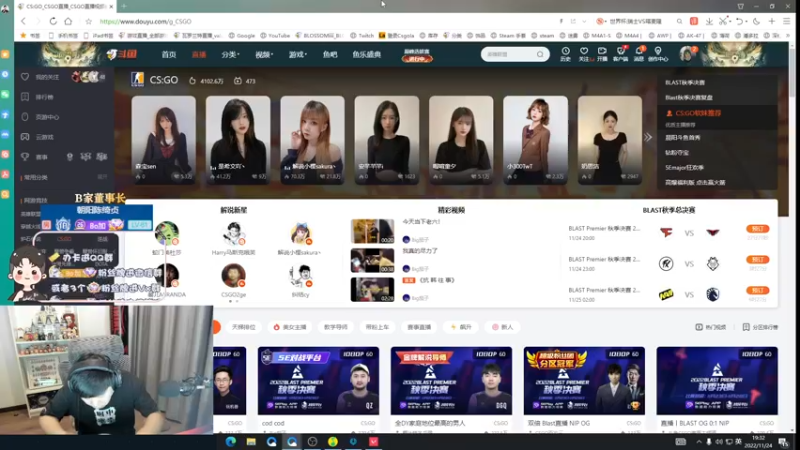Open the cod cod stream thumbnail

318,381
